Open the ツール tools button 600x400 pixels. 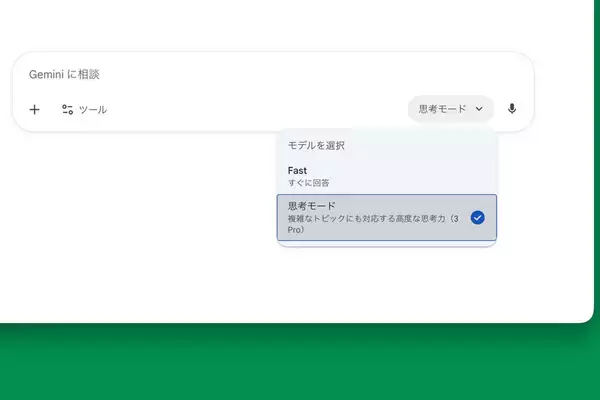(x=84, y=109)
